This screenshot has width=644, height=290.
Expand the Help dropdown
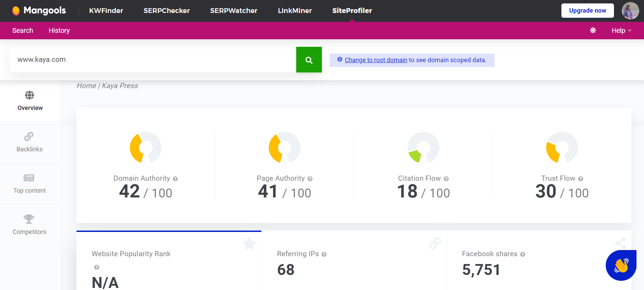(621, 30)
